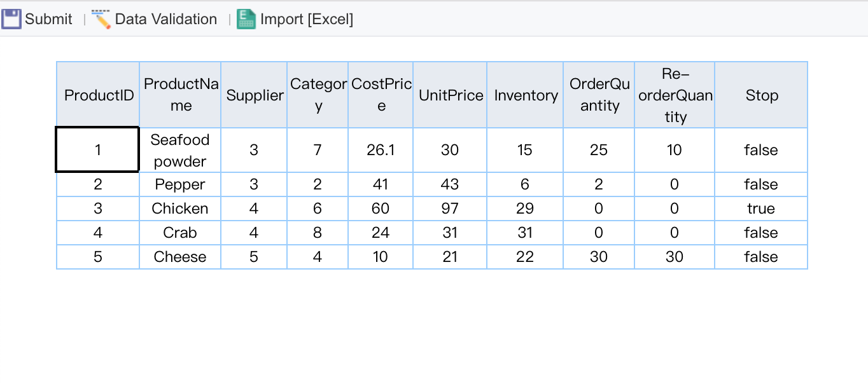The width and height of the screenshot is (868, 384).
Task: Select the OrderQuantity cell showing 30 for Cheese
Action: (x=599, y=257)
